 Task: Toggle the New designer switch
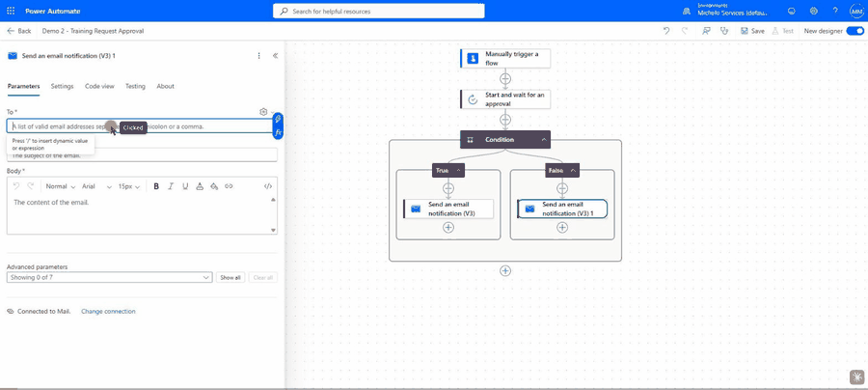(855, 31)
